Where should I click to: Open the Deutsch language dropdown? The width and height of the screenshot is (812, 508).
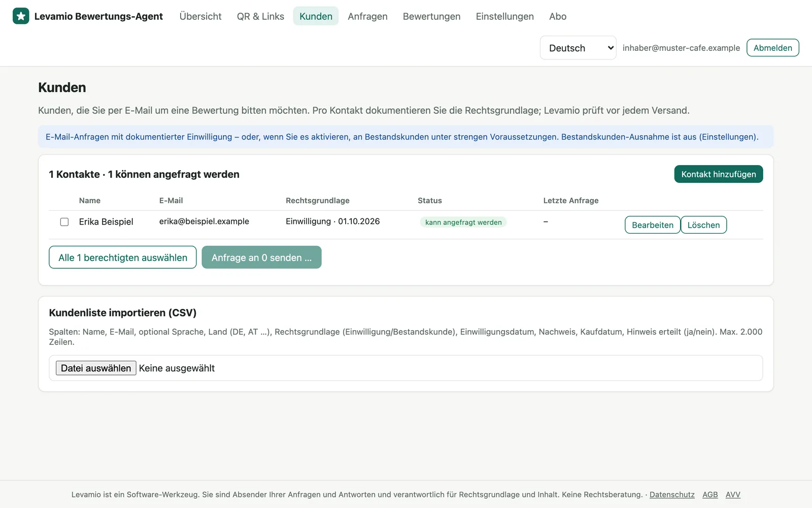(x=578, y=48)
